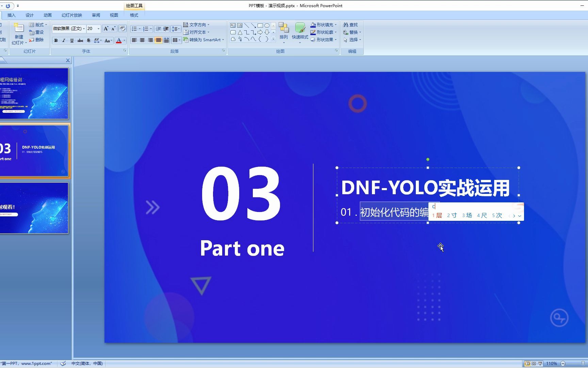Image resolution: width=588 pixels, height=368 pixels.
Task: Open numbered list style dropdown
Action: (x=151, y=29)
